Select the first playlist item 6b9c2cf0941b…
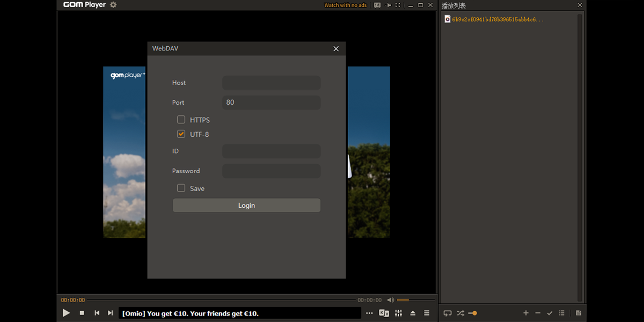 (497, 19)
